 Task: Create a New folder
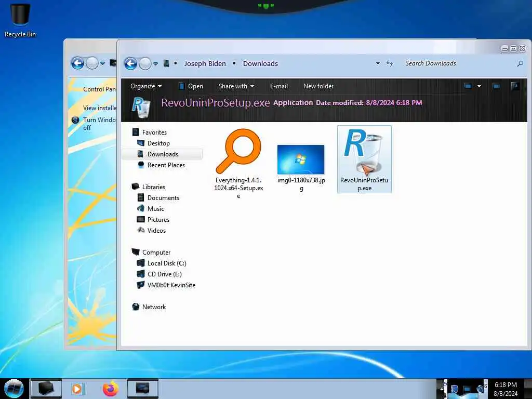point(318,86)
